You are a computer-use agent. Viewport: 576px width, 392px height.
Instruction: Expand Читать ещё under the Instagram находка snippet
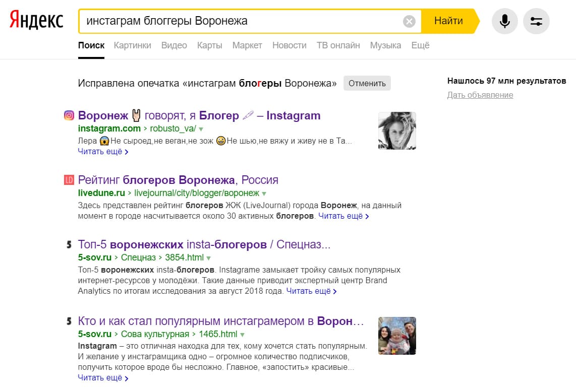click(x=103, y=378)
